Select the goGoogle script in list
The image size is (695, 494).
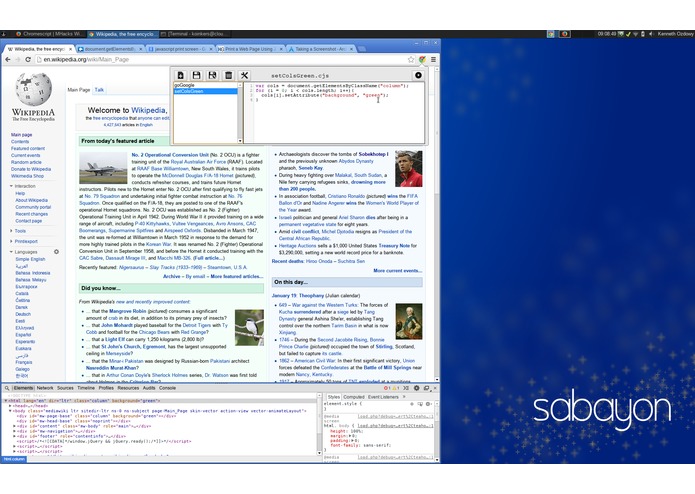point(205,85)
